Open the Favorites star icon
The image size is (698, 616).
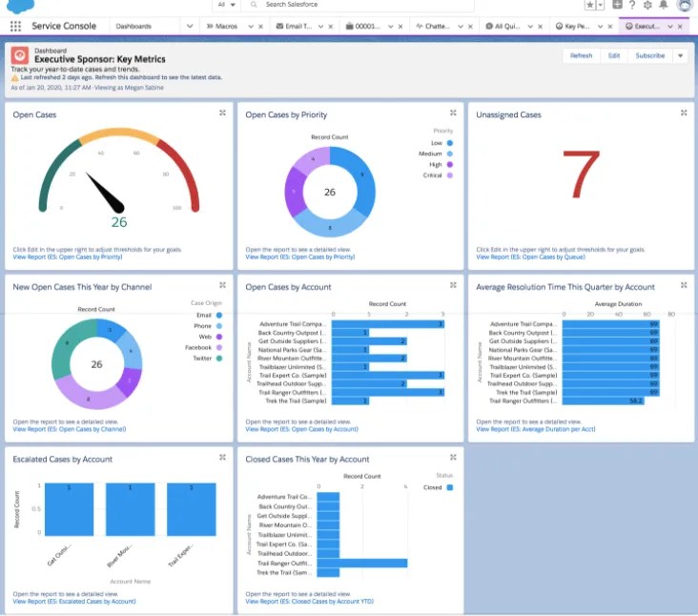pyautogui.click(x=590, y=6)
